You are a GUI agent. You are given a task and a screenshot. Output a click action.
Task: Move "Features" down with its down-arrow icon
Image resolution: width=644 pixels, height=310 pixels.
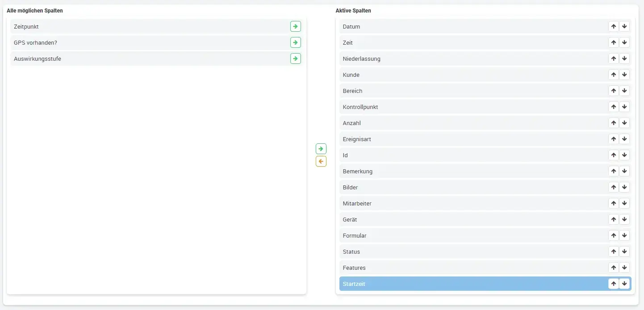(x=624, y=267)
